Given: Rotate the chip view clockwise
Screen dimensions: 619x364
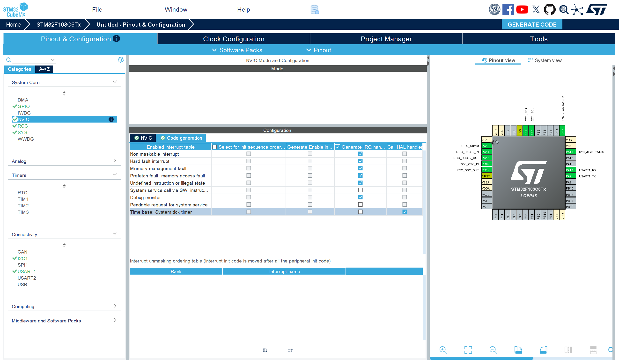Looking at the screenshot, I should (x=518, y=350).
